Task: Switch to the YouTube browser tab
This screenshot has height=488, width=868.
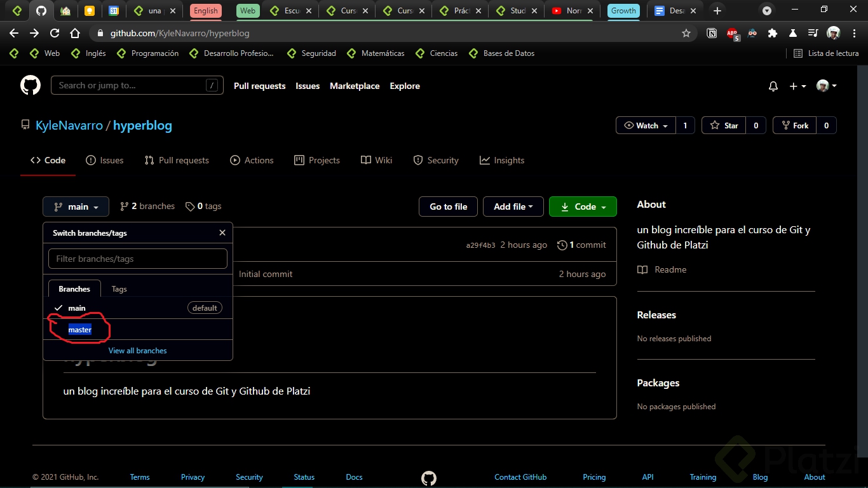Action: pyautogui.click(x=573, y=11)
